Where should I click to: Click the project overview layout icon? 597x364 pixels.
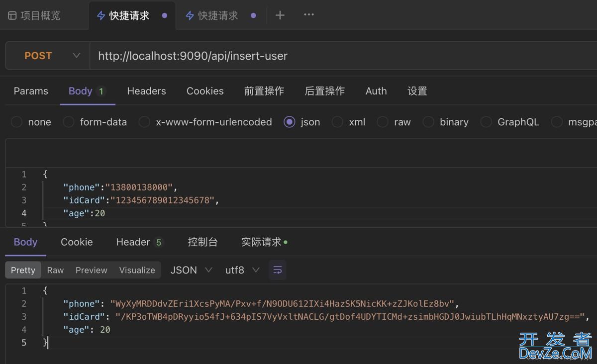[12, 16]
